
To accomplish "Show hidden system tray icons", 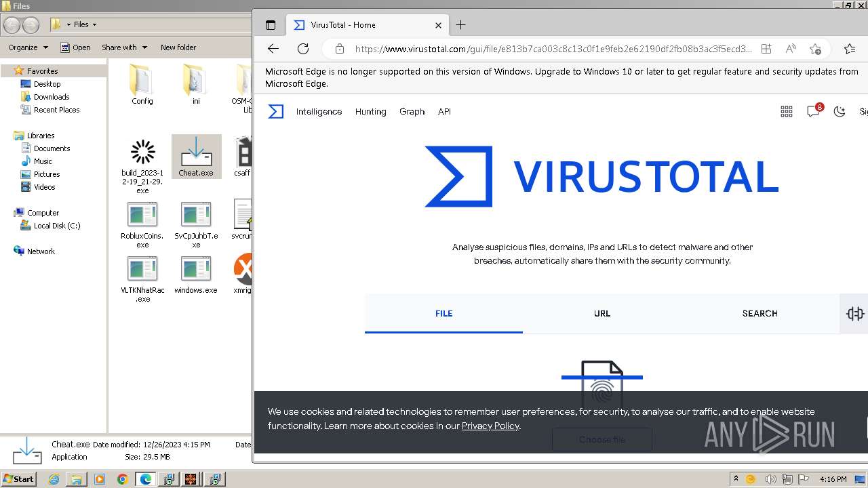I will [736, 479].
